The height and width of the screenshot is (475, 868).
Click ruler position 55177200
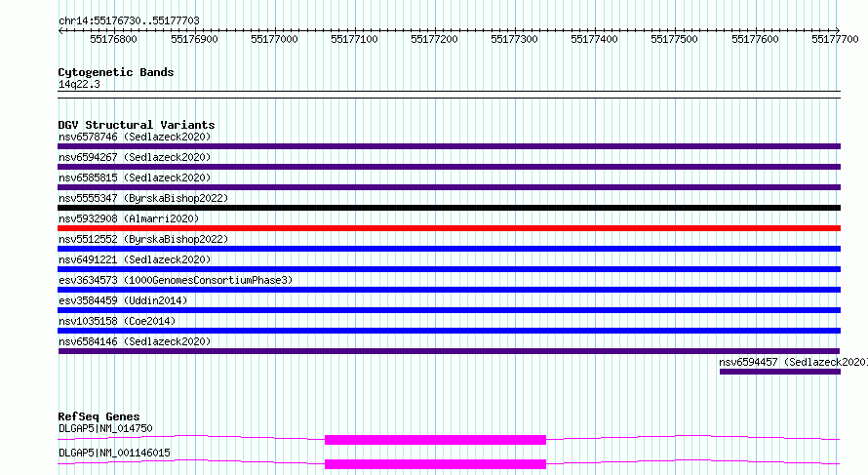pyautogui.click(x=434, y=39)
